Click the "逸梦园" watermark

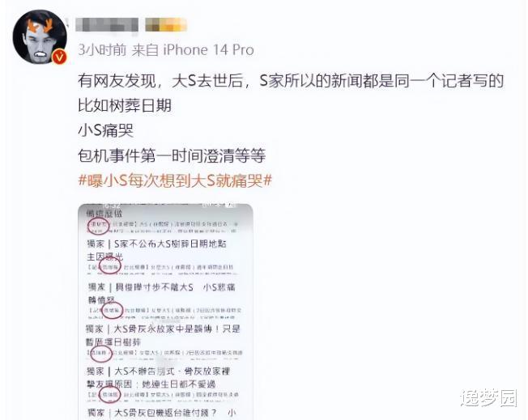(488, 398)
